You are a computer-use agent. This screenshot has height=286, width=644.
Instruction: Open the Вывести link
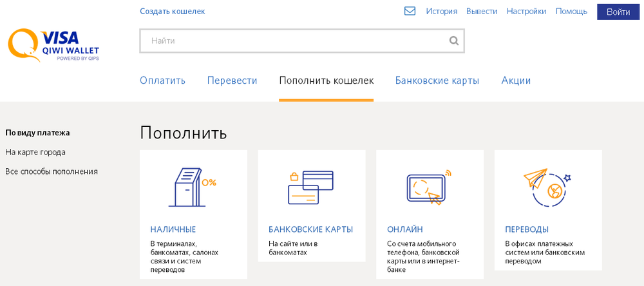click(482, 12)
